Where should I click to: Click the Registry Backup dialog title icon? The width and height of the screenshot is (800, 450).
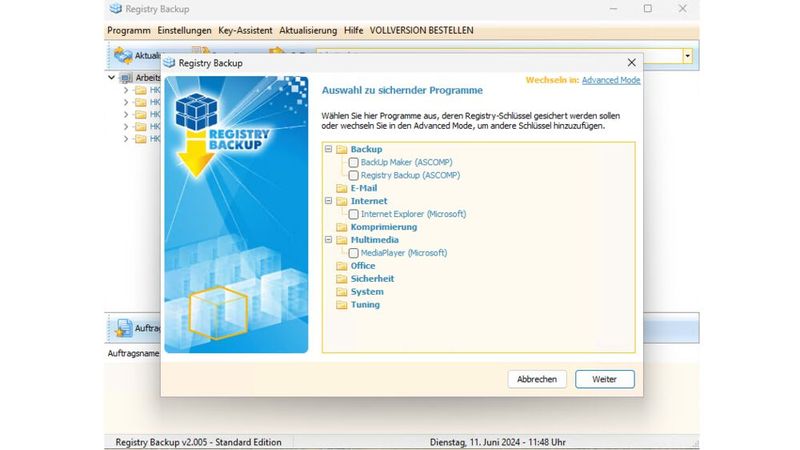169,63
